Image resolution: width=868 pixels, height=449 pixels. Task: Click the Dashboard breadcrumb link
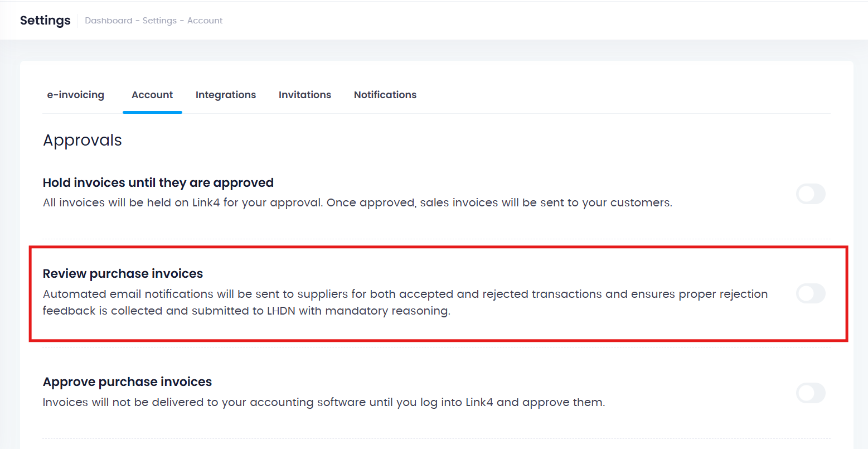click(109, 21)
